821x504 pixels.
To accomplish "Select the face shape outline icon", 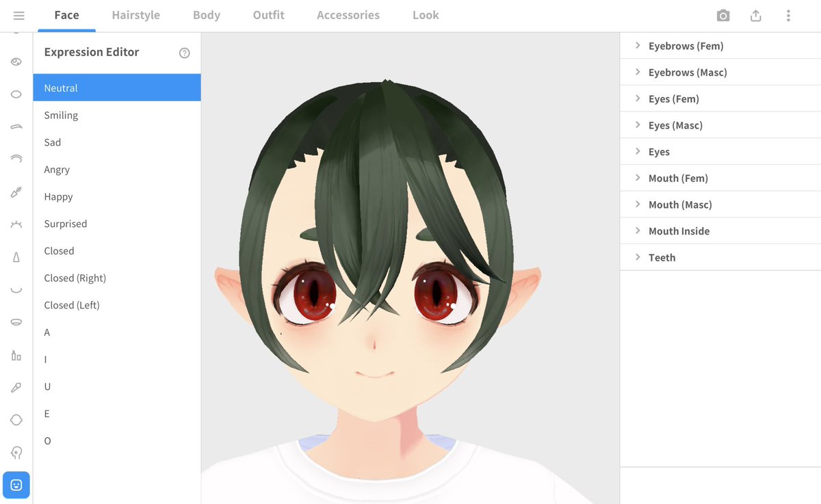I will 16,420.
